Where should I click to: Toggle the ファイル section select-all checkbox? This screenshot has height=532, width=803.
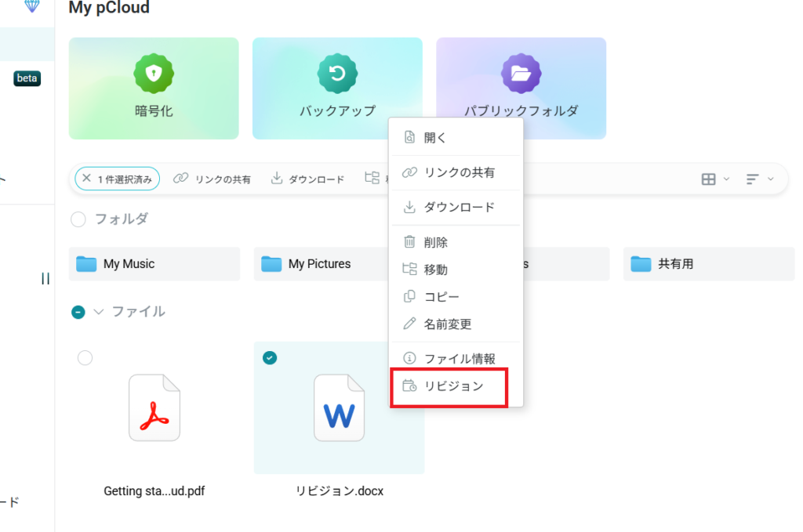click(x=78, y=312)
